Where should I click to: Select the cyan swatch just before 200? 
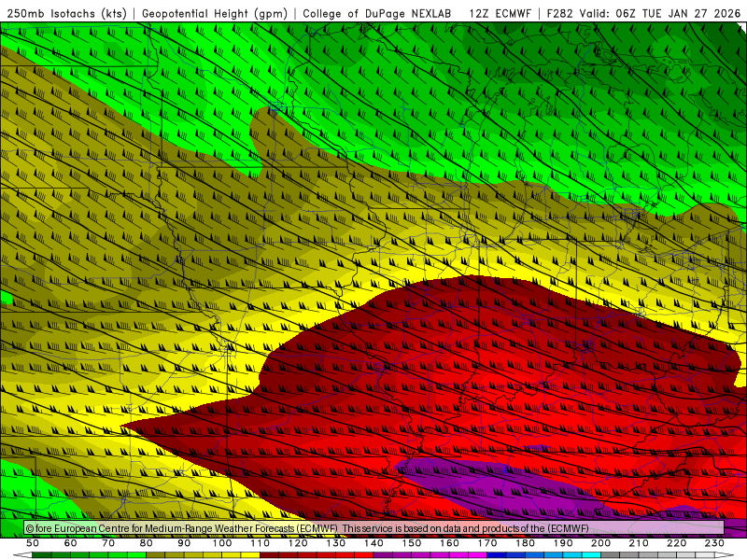[591, 555]
